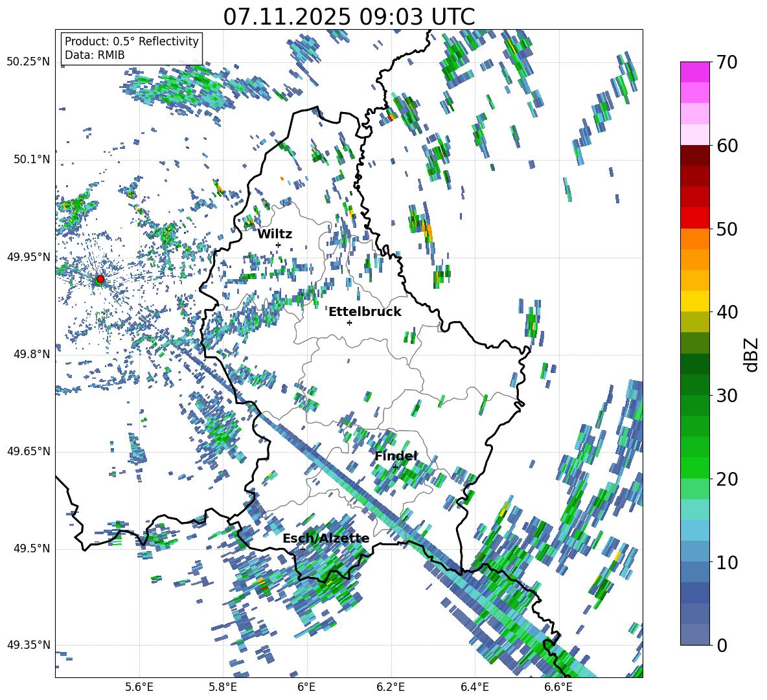Image resolution: width=767 pixels, height=700 pixels.
Task: Click the cross marker below Ettelbruck
Action: (x=349, y=322)
